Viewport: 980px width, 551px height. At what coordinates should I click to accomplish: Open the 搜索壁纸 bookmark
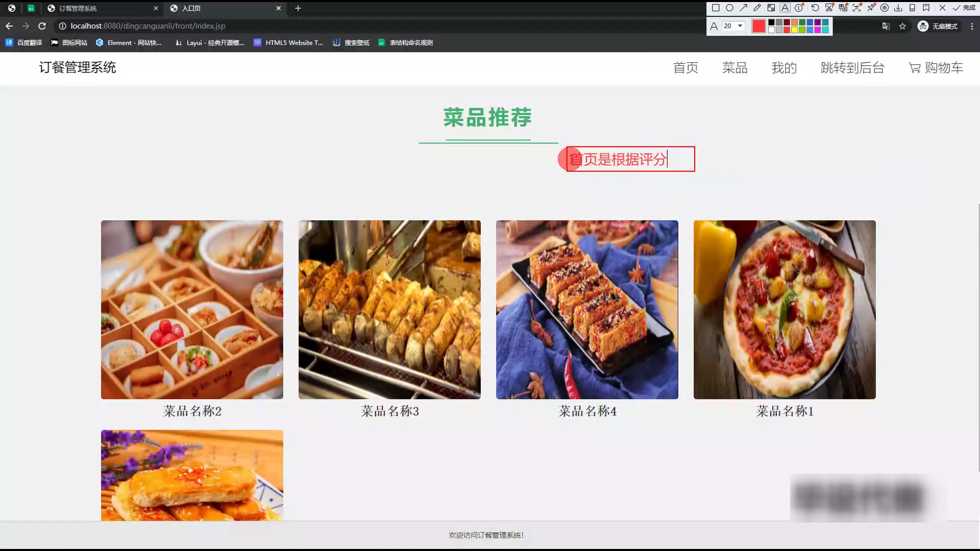point(351,43)
